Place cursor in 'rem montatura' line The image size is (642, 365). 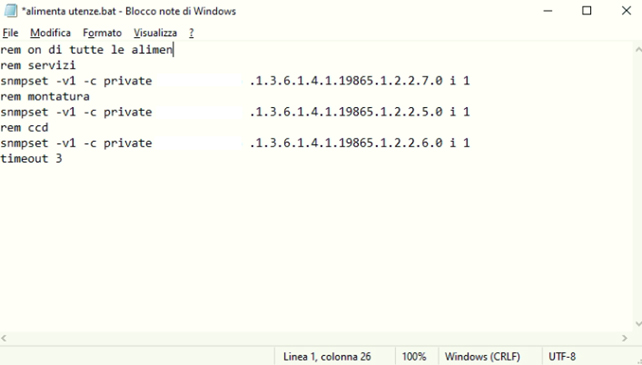pyautogui.click(x=45, y=97)
